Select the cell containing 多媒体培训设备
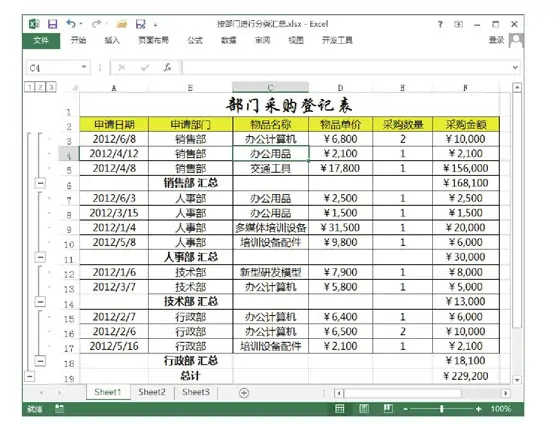 pos(271,228)
